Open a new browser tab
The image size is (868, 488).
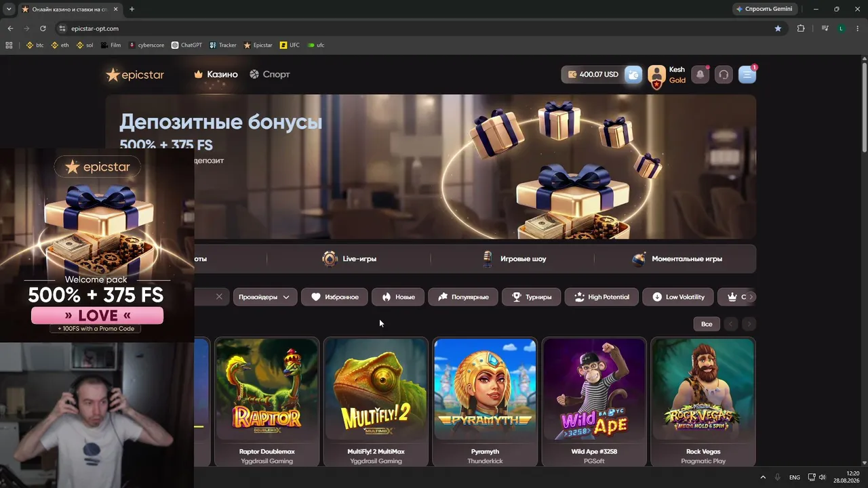pos(132,9)
